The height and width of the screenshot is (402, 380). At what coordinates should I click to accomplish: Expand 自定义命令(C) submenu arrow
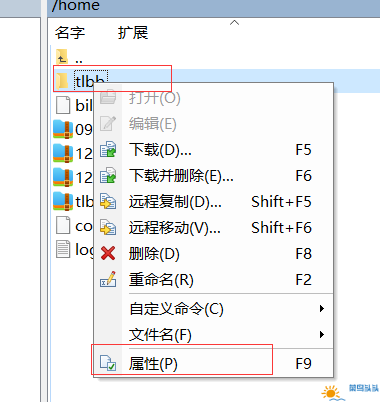[322, 309]
